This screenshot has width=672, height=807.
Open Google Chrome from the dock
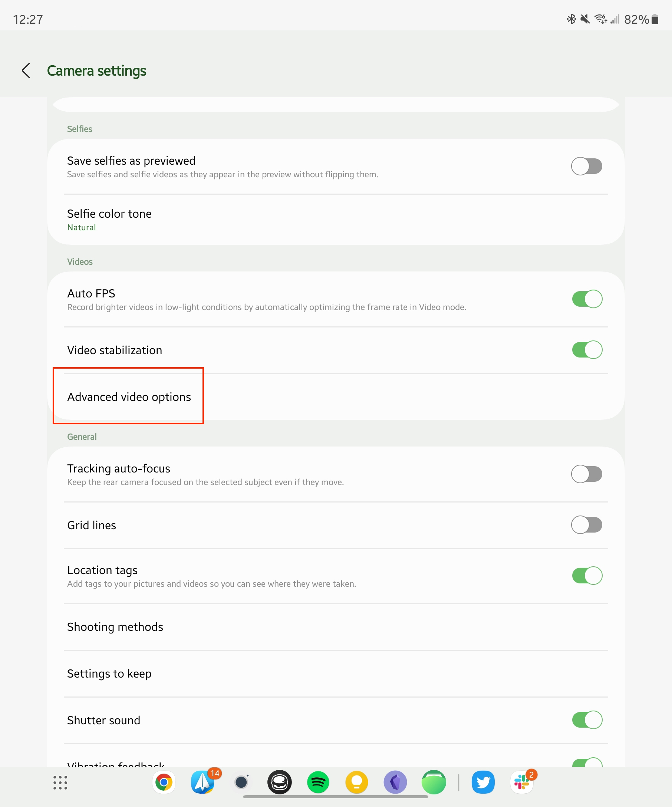pyautogui.click(x=163, y=782)
